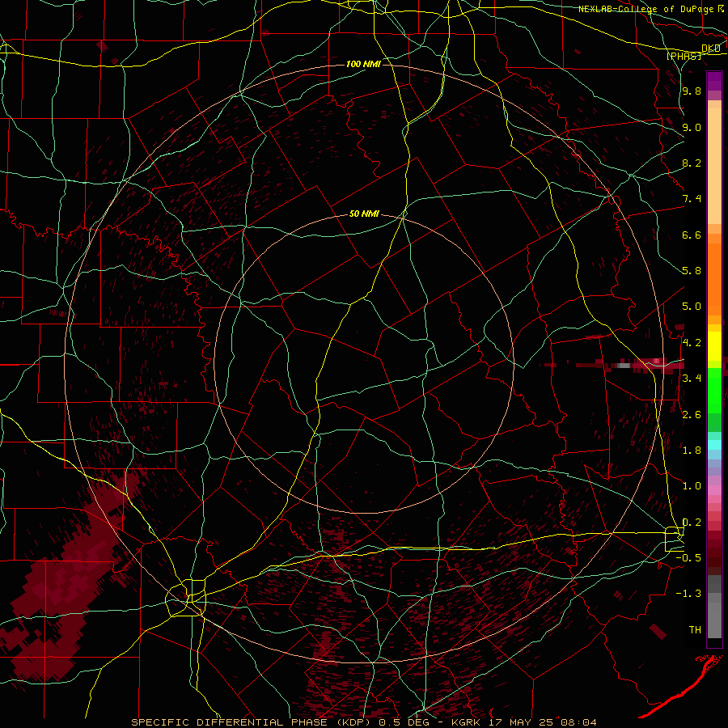Click the [PHAS] label
The height and width of the screenshot is (728, 728).
(684, 56)
